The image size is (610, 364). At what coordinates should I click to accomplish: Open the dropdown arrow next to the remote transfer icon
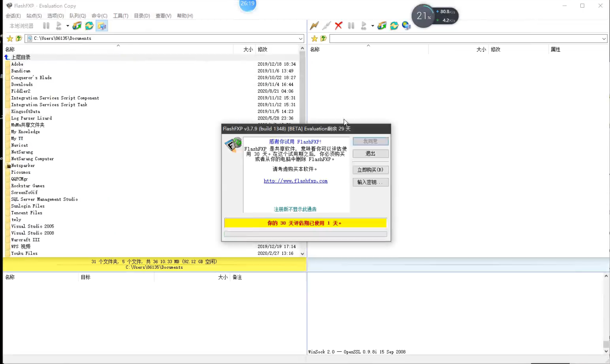pyautogui.click(x=372, y=26)
